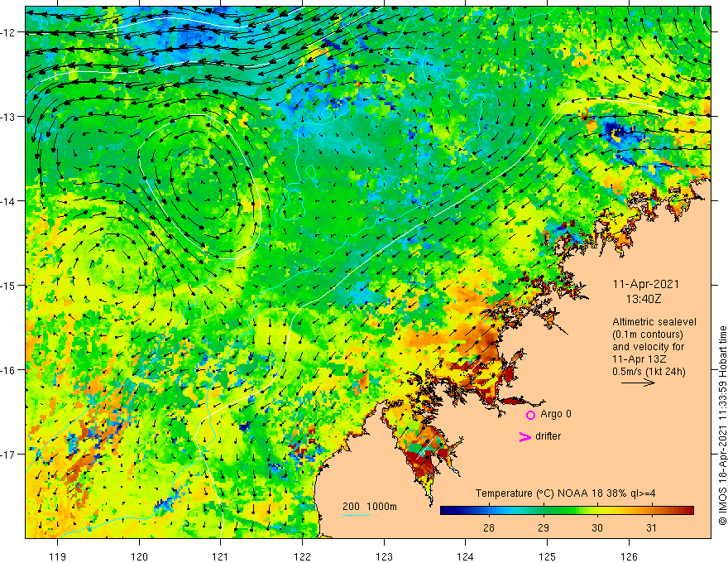
Task: Click the magenta Argo 0 circle marker
Action: pyautogui.click(x=530, y=415)
